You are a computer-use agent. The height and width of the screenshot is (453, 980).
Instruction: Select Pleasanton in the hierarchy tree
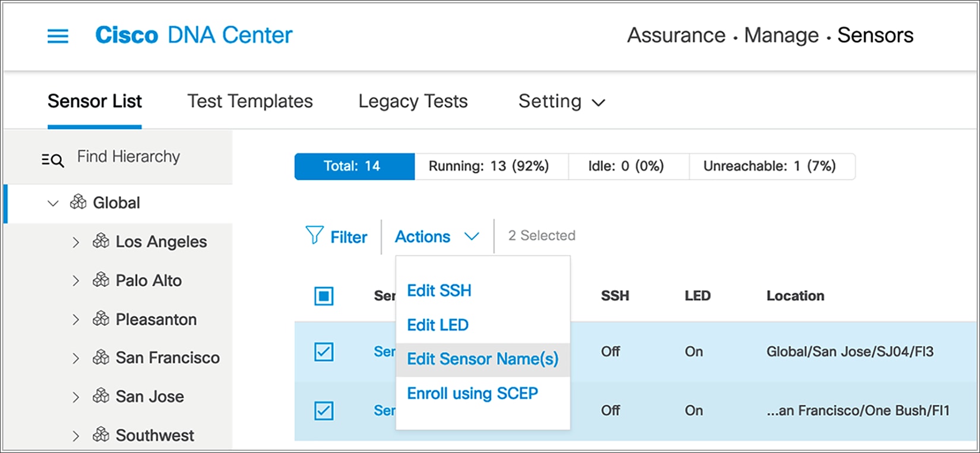coord(156,320)
